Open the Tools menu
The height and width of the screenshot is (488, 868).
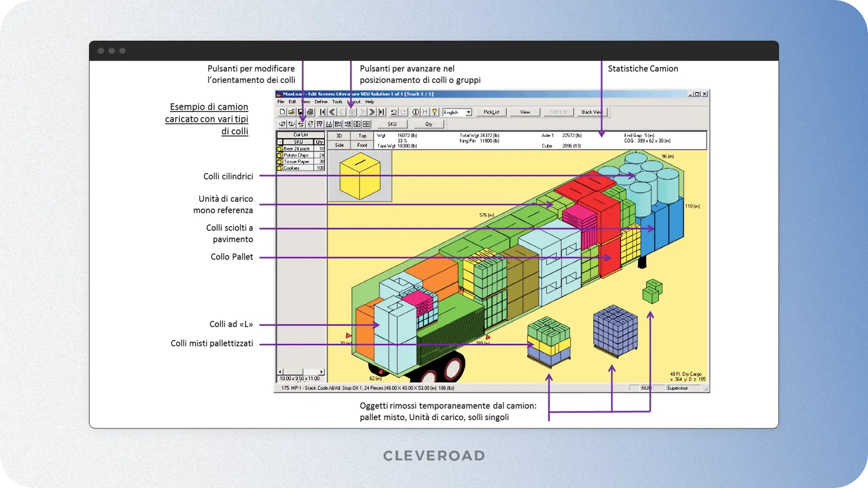(x=336, y=101)
